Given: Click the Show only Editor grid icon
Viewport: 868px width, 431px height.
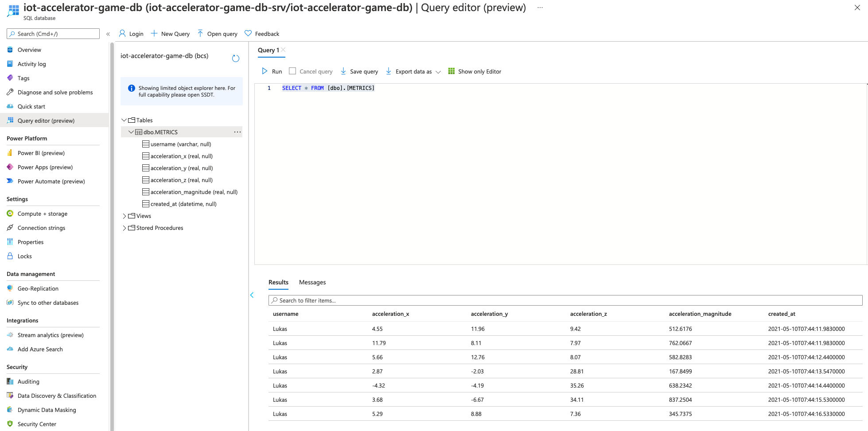Looking at the screenshot, I should pyautogui.click(x=452, y=71).
